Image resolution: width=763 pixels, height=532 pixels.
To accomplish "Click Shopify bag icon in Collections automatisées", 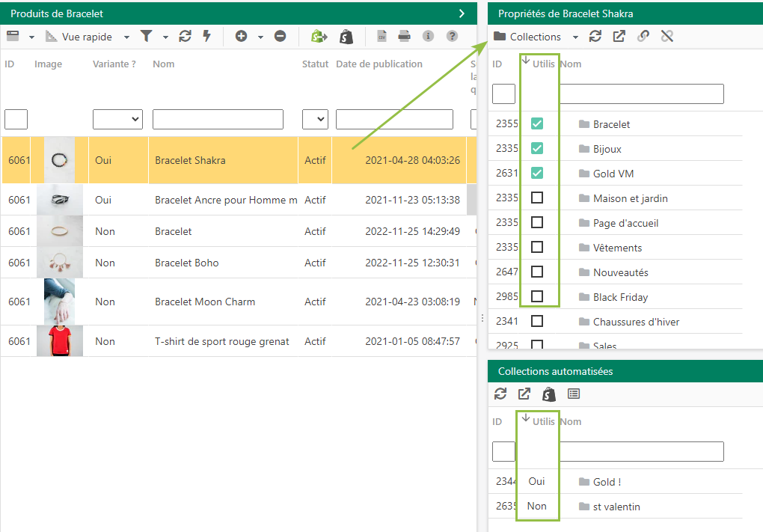I will coord(549,394).
